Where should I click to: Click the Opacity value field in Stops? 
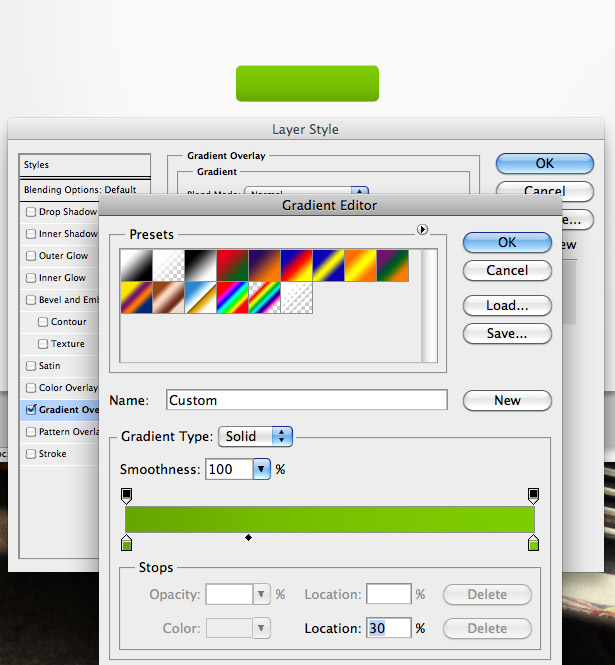tap(229, 594)
